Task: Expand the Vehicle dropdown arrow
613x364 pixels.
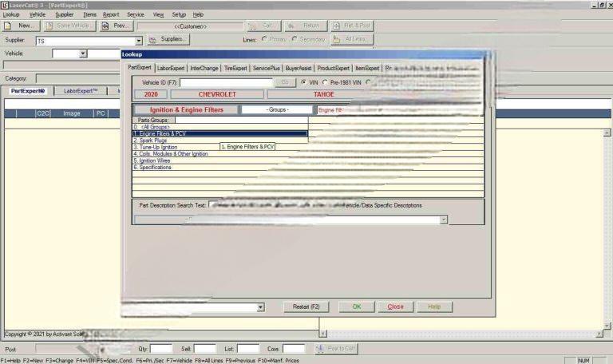Action: point(83,53)
